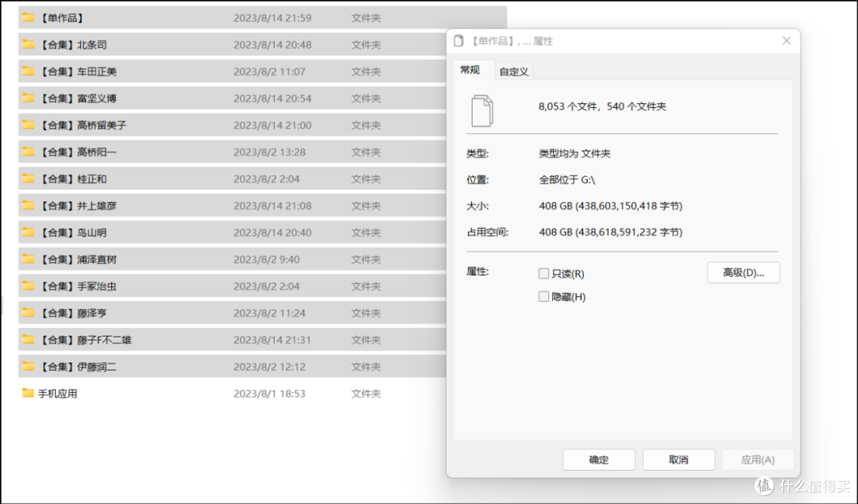Click the date 2023/8/14 20:40
858x504 pixels.
(x=272, y=233)
